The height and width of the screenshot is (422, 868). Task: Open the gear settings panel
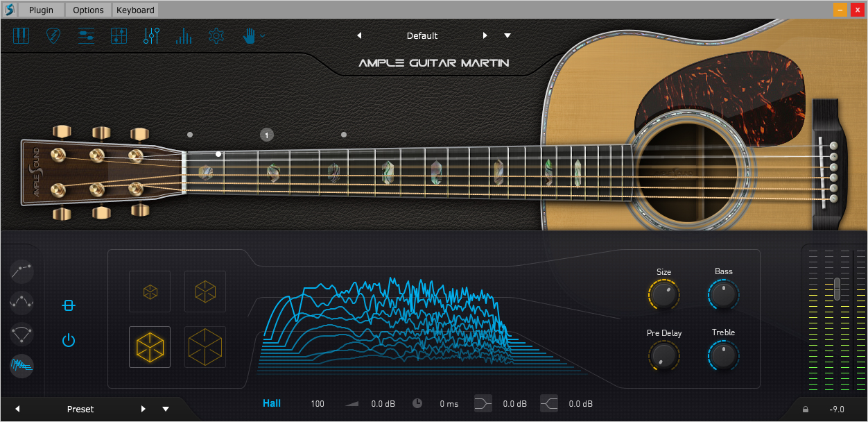pyautogui.click(x=216, y=36)
